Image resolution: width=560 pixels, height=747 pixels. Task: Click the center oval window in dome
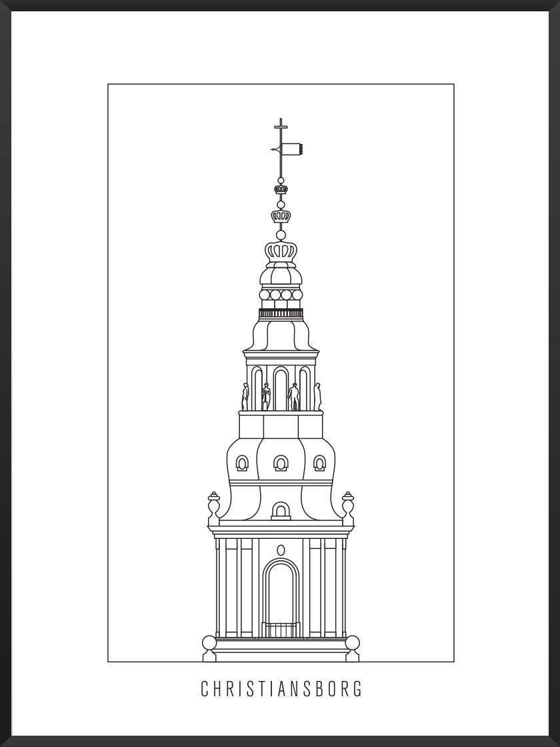click(x=281, y=463)
